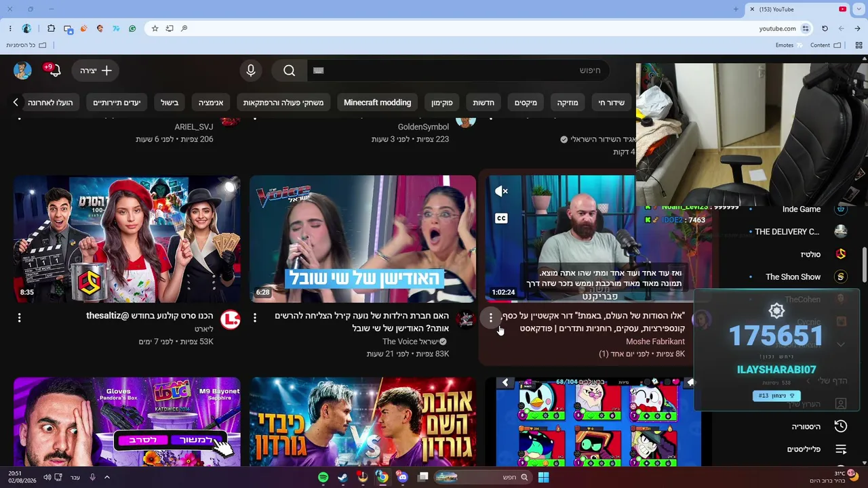868x488 pixels.
Task: Open the GoldenSymbol channel name
Action: [x=423, y=127]
